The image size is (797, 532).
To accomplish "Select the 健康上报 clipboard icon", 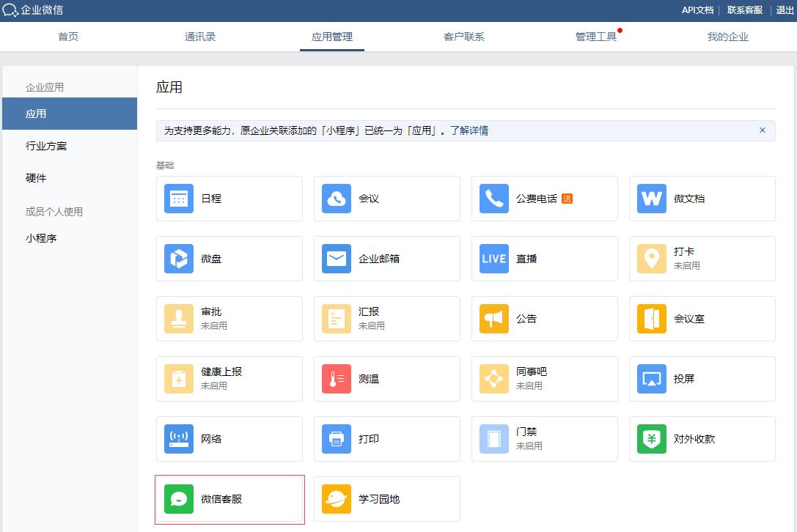I will coord(179,379).
